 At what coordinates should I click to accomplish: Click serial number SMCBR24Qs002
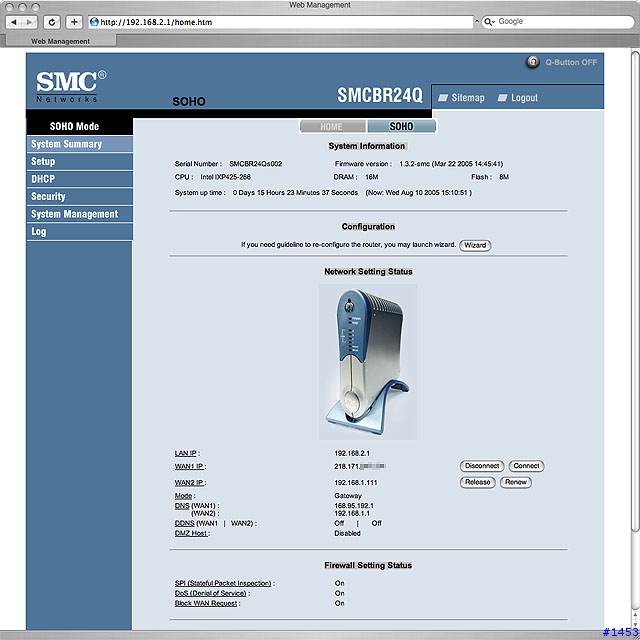coord(256,164)
